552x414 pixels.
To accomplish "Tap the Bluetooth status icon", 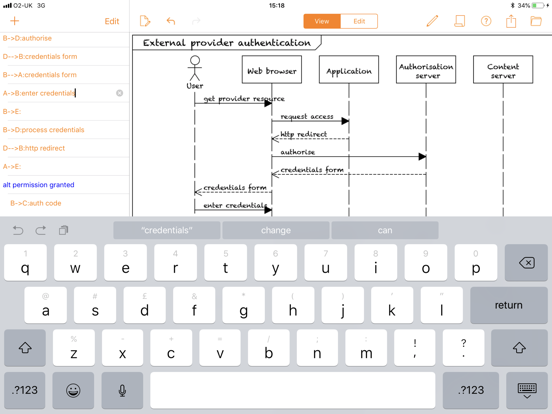I will tap(513, 6).
